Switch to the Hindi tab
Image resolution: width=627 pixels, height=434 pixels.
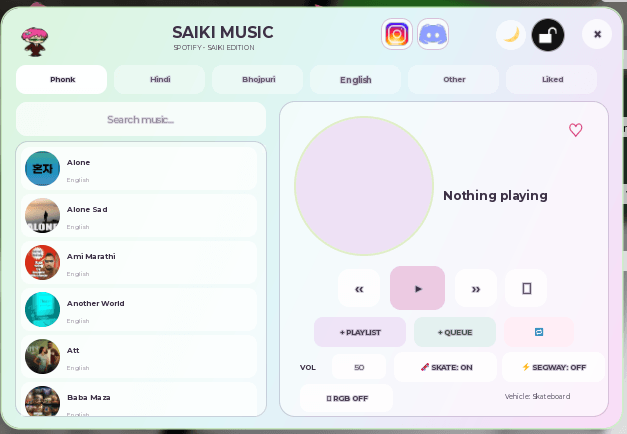160,80
